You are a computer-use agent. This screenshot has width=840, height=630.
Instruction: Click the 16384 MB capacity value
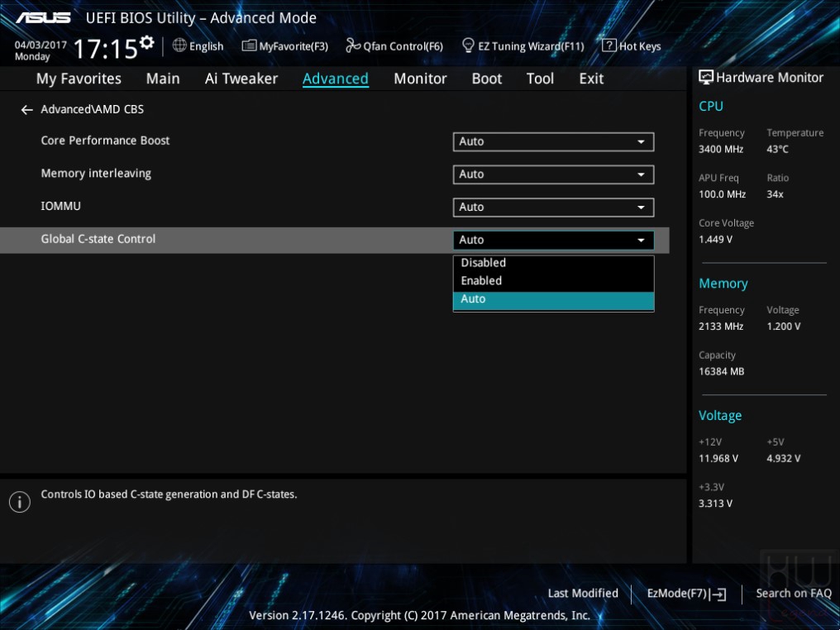pyautogui.click(x=721, y=372)
